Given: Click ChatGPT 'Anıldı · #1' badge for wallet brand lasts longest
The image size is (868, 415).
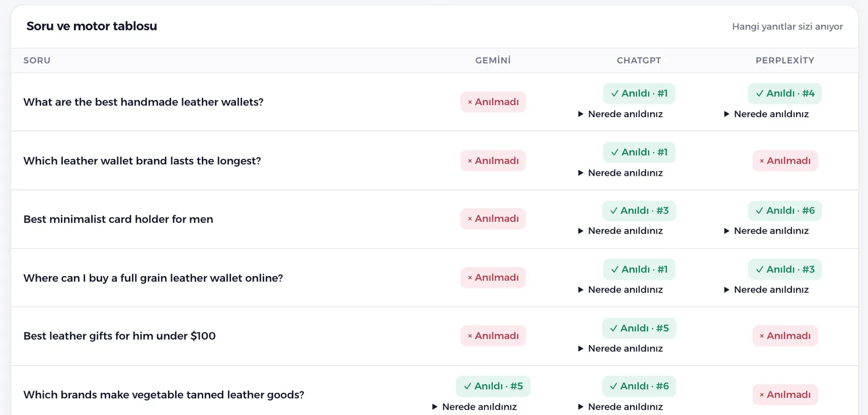Looking at the screenshot, I should point(639,152).
